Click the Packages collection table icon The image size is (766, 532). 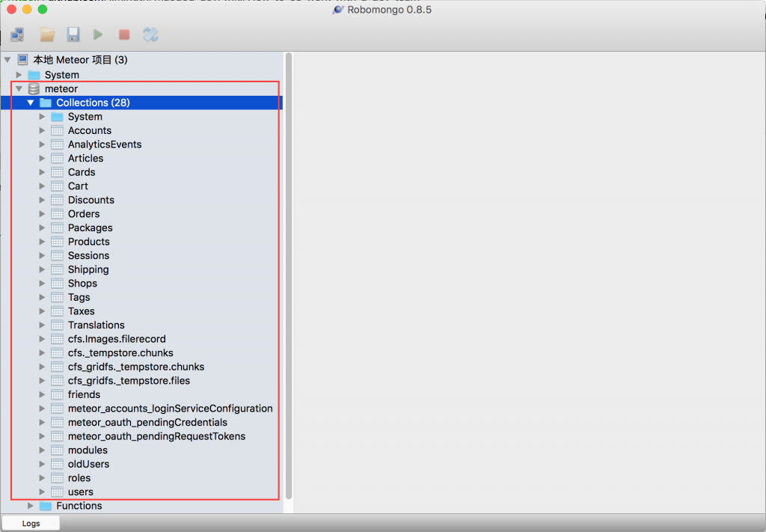coord(57,227)
